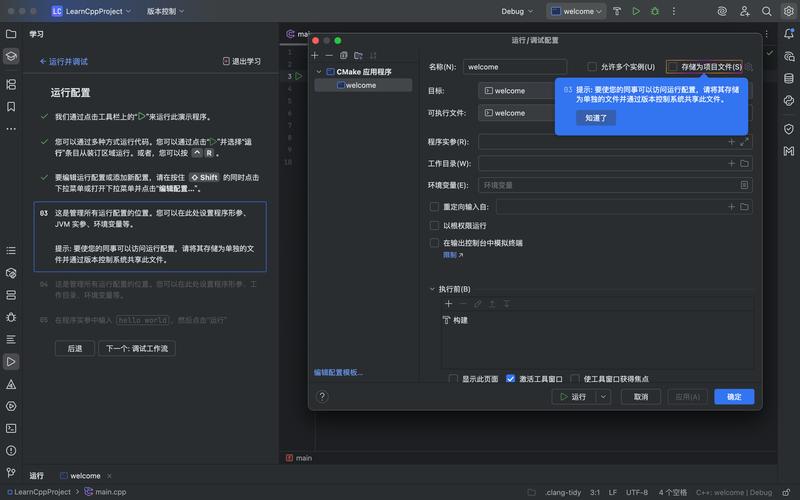Viewport: 800px width, 500px height.
Task: Open the Database tool window icon
Action: [789, 79]
